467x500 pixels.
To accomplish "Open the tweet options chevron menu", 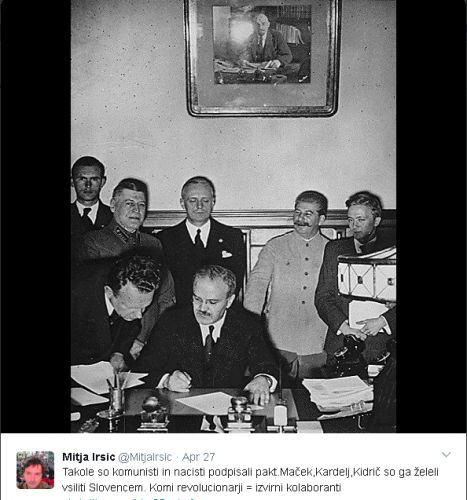I will (446, 455).
